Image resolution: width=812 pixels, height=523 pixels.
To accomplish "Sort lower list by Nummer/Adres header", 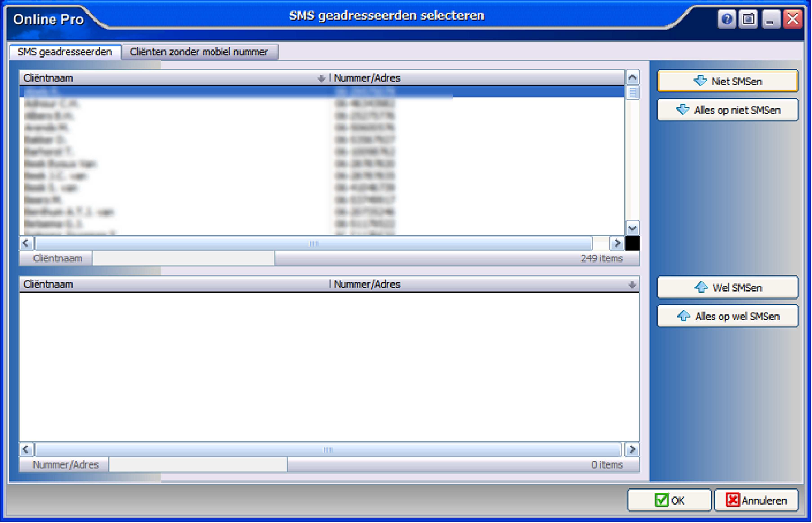I will pyautogui.click(x=485, y=284).
